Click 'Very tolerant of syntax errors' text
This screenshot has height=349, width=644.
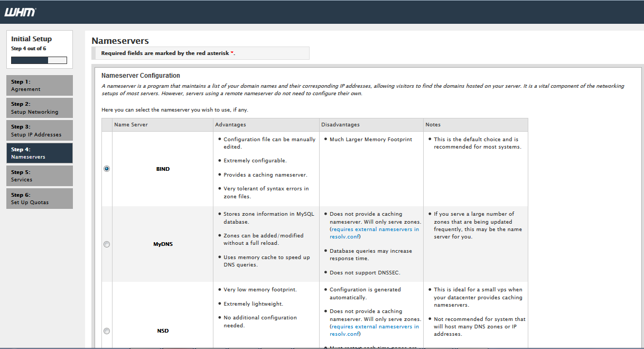point(266,192)
